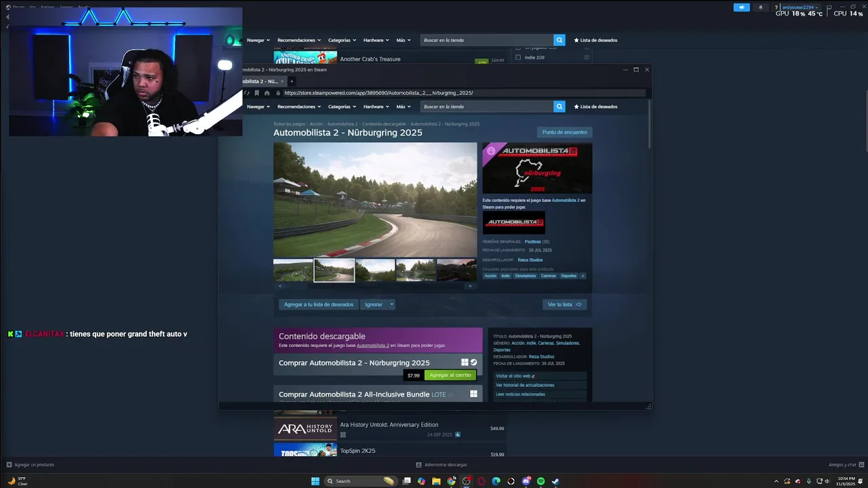Click the padlock icon next to the URL
The image size is (868, 488).
(x=277, y=93)
